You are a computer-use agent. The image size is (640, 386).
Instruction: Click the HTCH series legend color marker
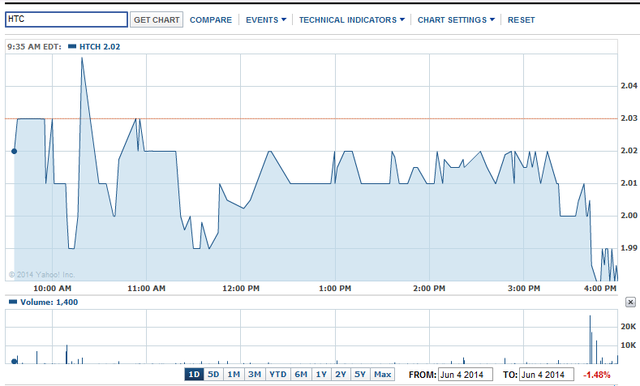point(72,47)
